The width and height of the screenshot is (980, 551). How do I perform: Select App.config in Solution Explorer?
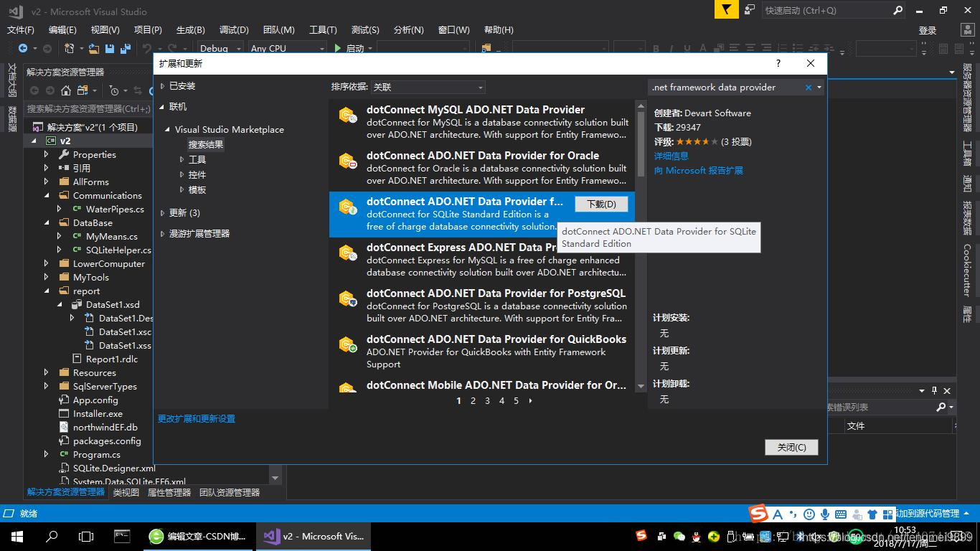click(x=95, y=400)
